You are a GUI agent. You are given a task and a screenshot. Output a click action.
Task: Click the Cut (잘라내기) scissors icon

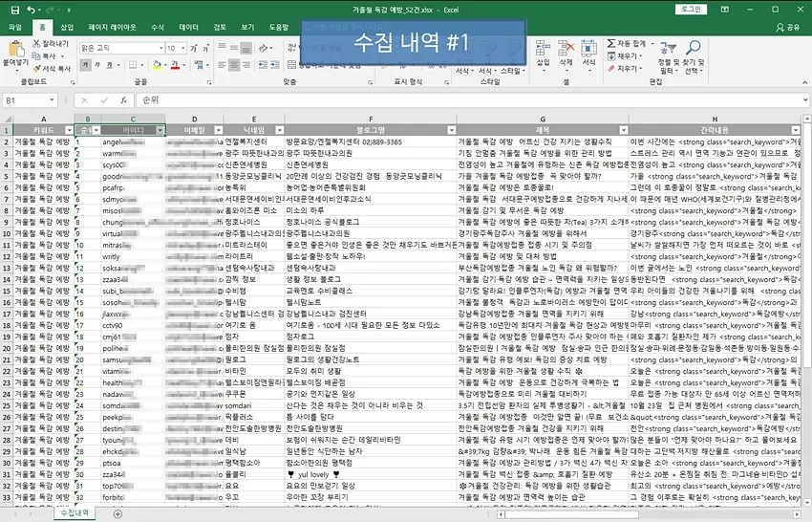click(36, 44)
